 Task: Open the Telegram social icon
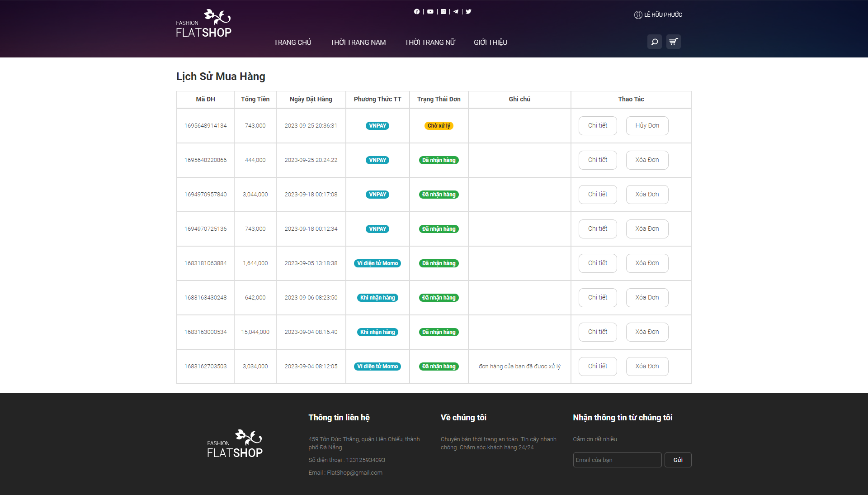(456, 12)
